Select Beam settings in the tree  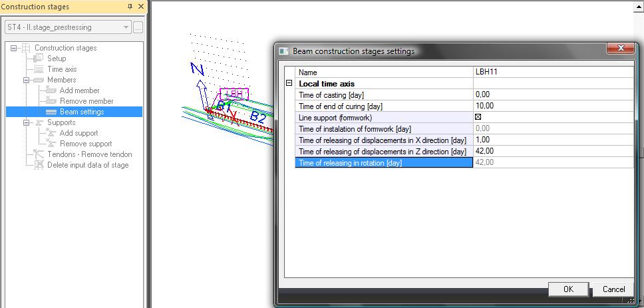pyautogui.click(x=81, y=112)
